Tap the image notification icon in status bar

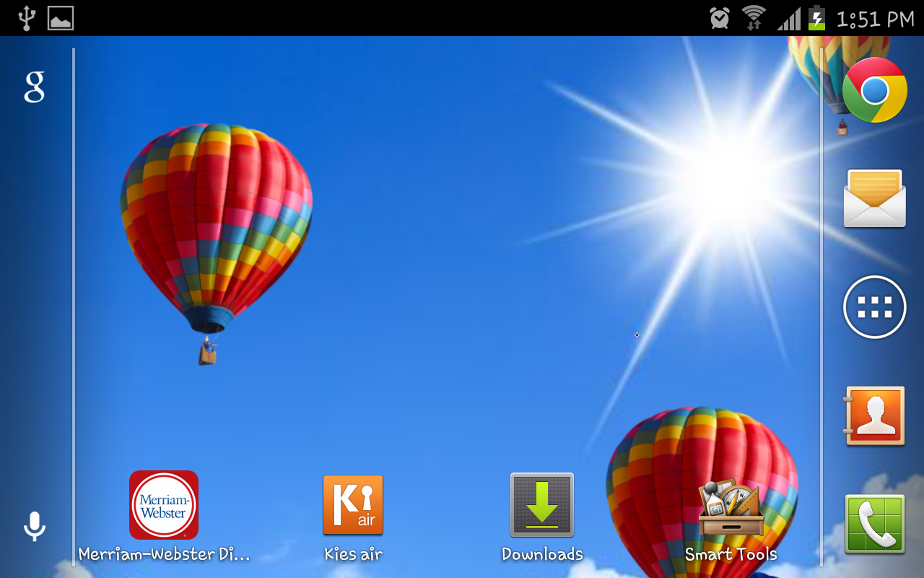(61, 18)
